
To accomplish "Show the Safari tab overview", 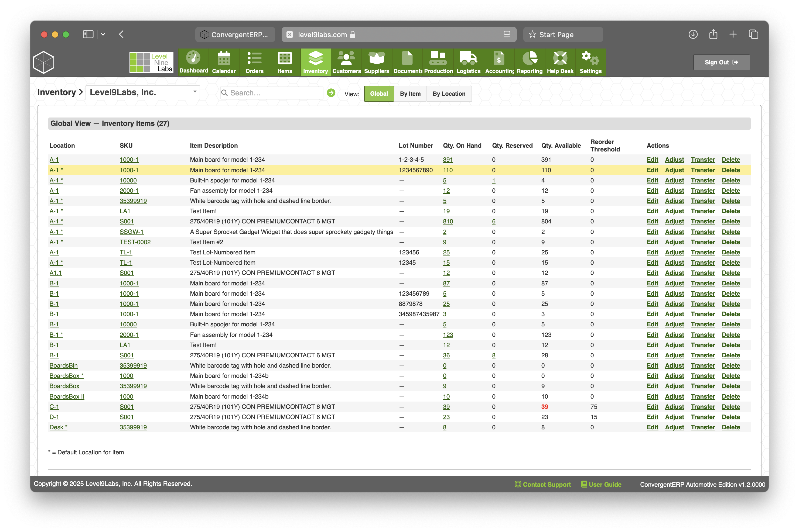I will [753, 34].
